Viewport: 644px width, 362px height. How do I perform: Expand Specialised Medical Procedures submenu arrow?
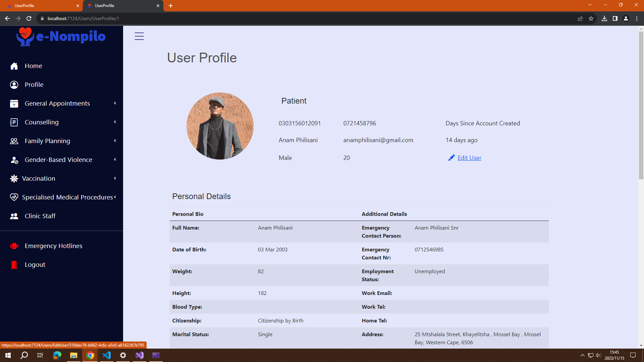click(x=115, y=197)
